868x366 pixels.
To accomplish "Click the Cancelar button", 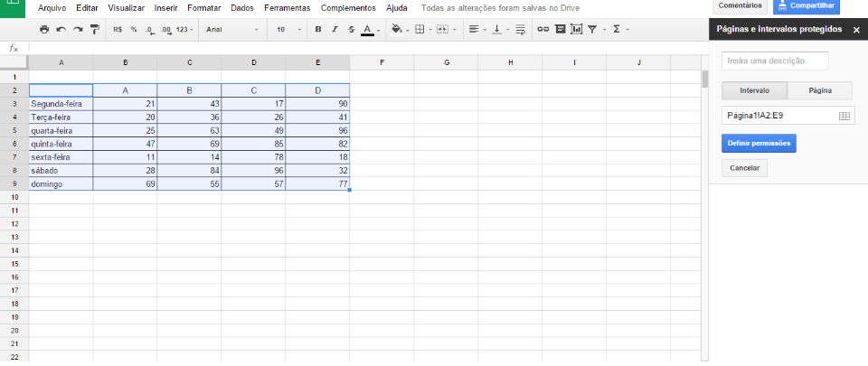I will pyautogui.click(x=745, y=168).
